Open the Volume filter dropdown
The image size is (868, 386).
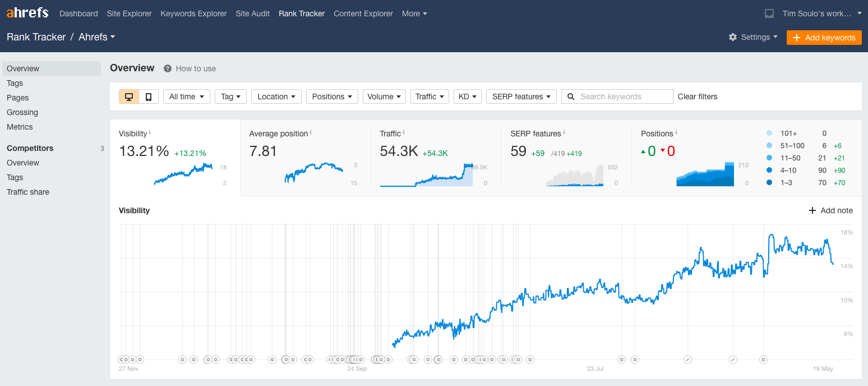[x=384, y=96]
